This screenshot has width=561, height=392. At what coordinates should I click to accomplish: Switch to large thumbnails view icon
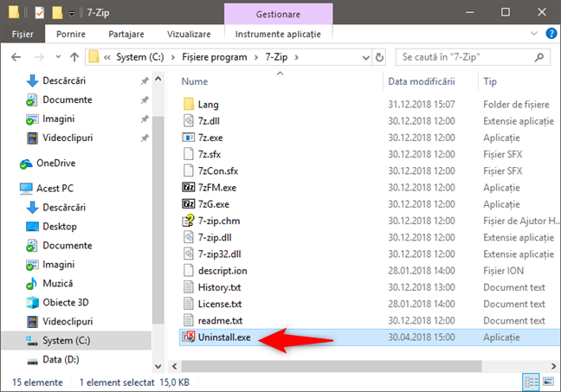point(548,382)
